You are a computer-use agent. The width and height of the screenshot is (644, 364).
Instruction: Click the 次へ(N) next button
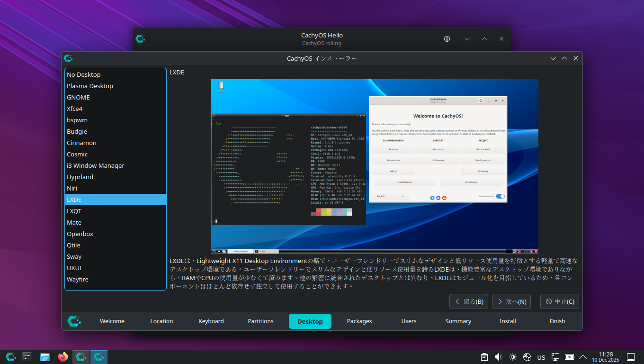point(511,301)
